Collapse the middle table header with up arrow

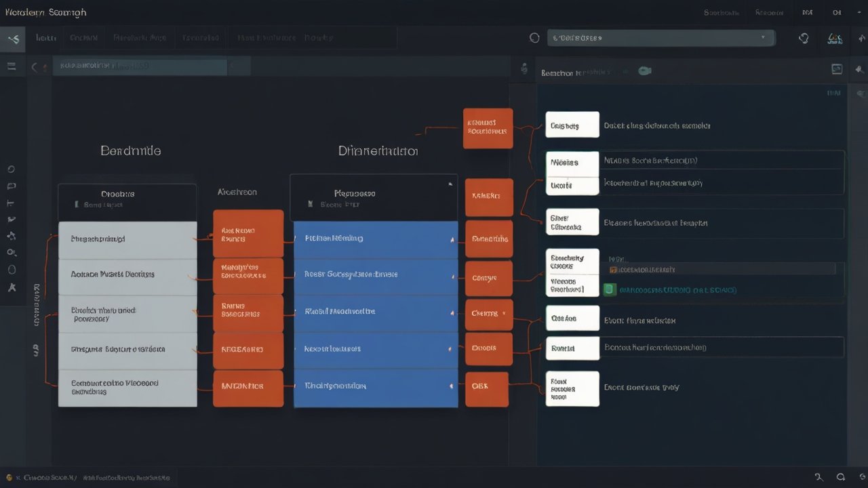click(x=449, y=184)
